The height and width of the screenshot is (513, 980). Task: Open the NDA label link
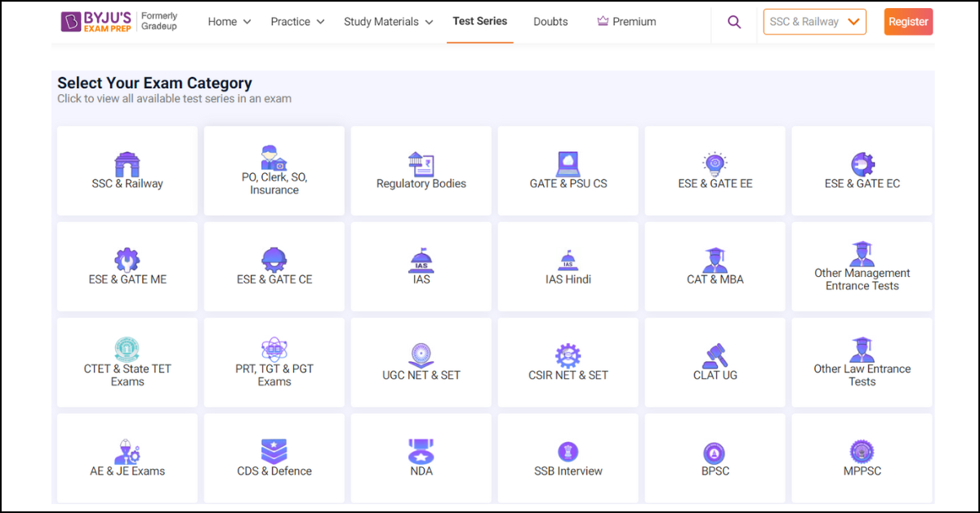pos(421,471)
